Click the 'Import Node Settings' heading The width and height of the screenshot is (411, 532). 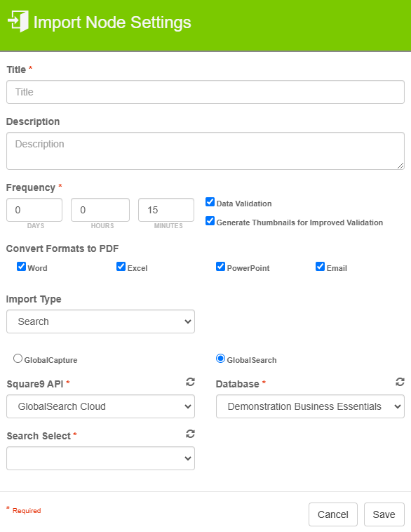112,22
